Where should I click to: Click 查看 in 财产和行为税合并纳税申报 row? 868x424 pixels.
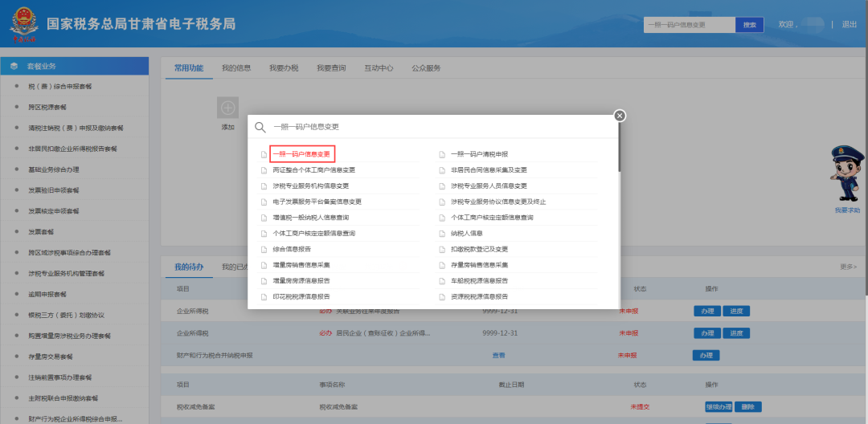click(499, 356)
